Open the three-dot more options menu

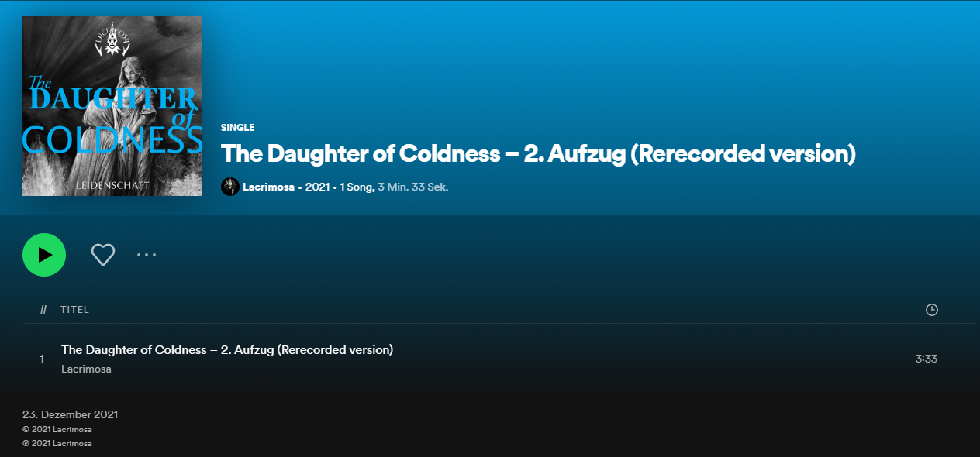[147, 255]
